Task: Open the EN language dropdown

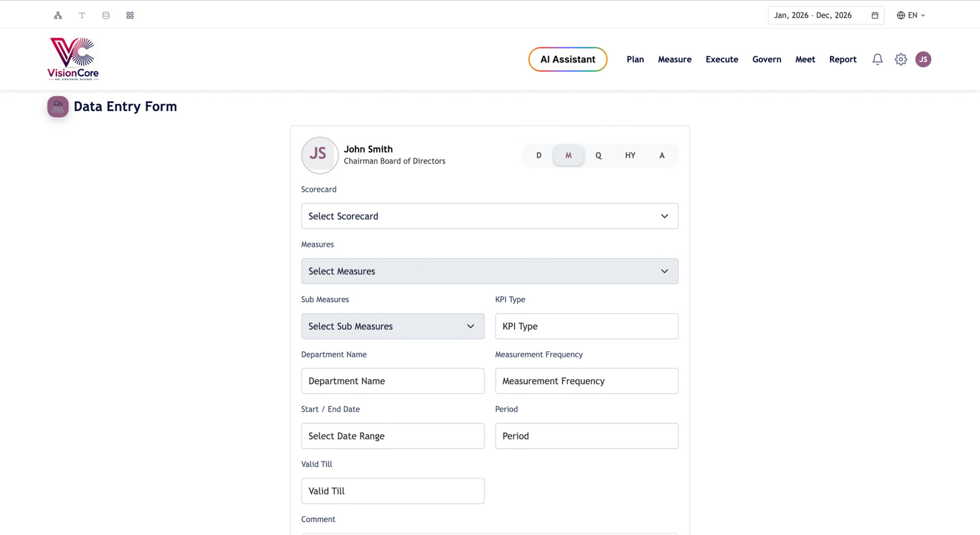Action: point(911,15)
